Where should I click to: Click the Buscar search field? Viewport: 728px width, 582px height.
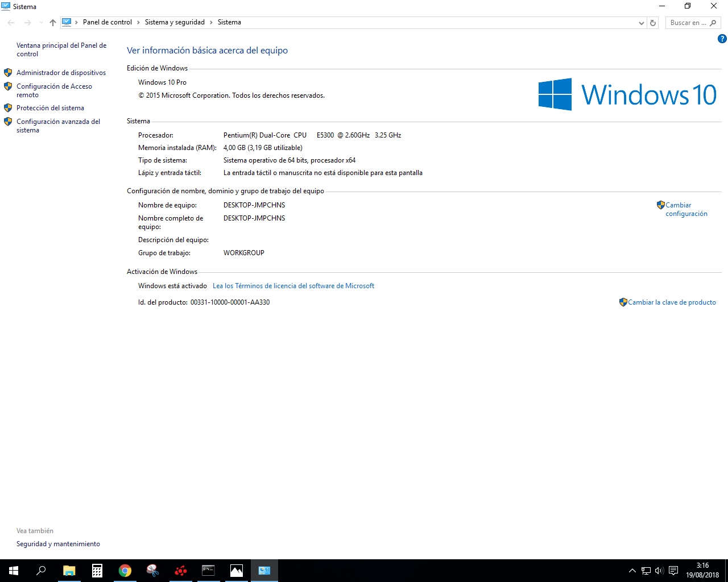(693, 23)
